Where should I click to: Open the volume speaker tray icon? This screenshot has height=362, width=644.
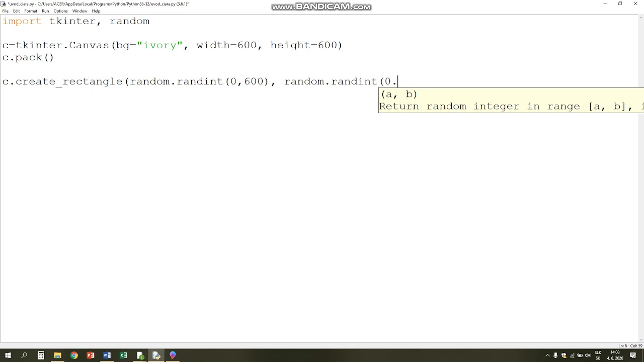588,355
